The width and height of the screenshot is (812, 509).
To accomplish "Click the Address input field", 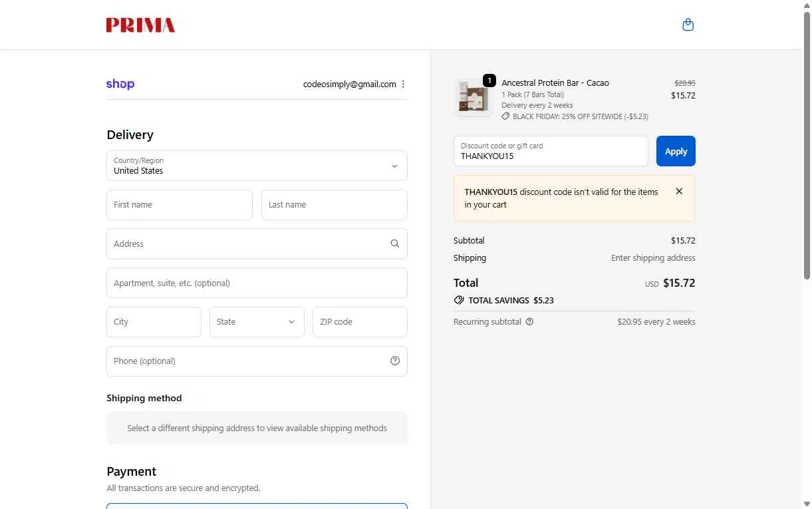I will pos(257,244).
